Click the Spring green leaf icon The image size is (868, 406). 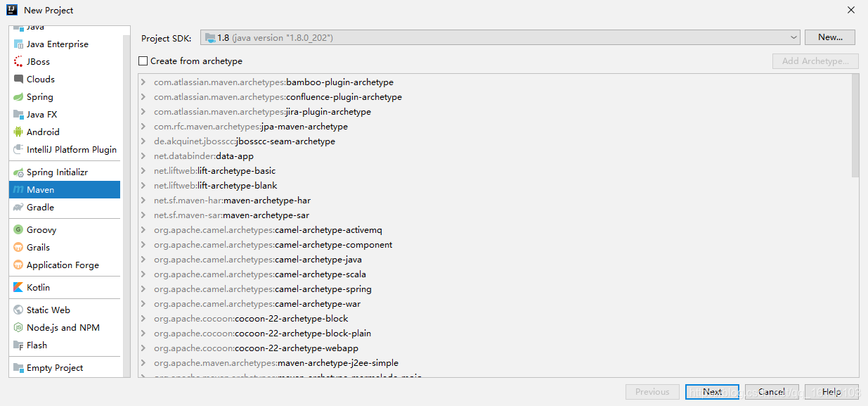click(18, 97)
